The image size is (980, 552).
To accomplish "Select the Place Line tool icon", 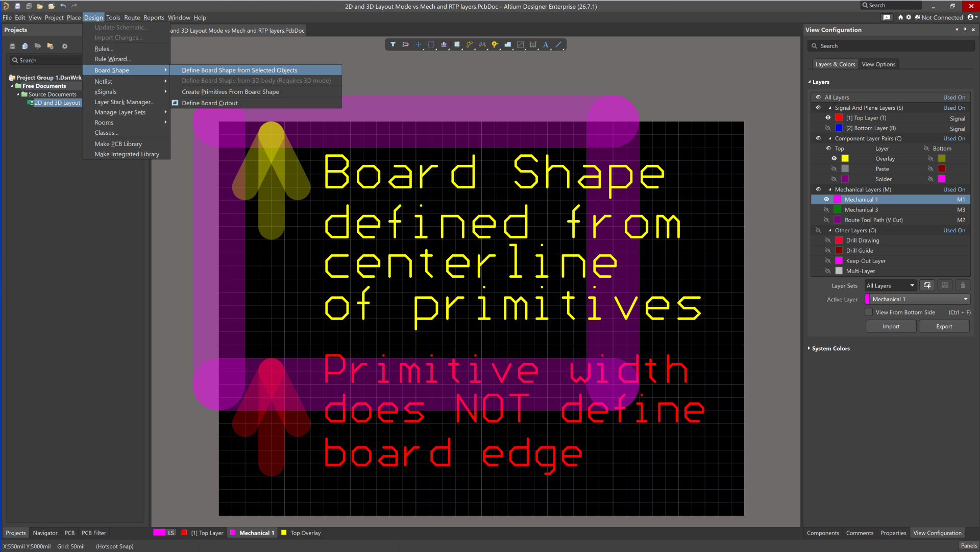I will click(x=558, y=45).
